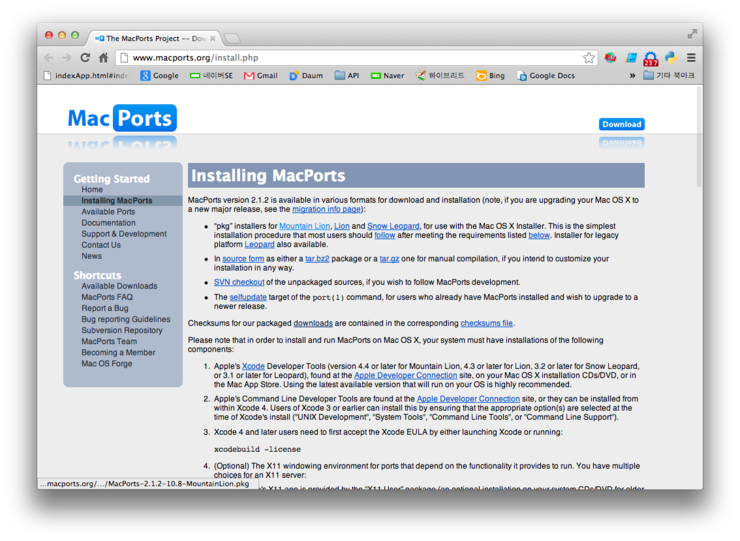740x541 pixels.
Task: Reload the page with the refresh icon
Action: [85, 58]
